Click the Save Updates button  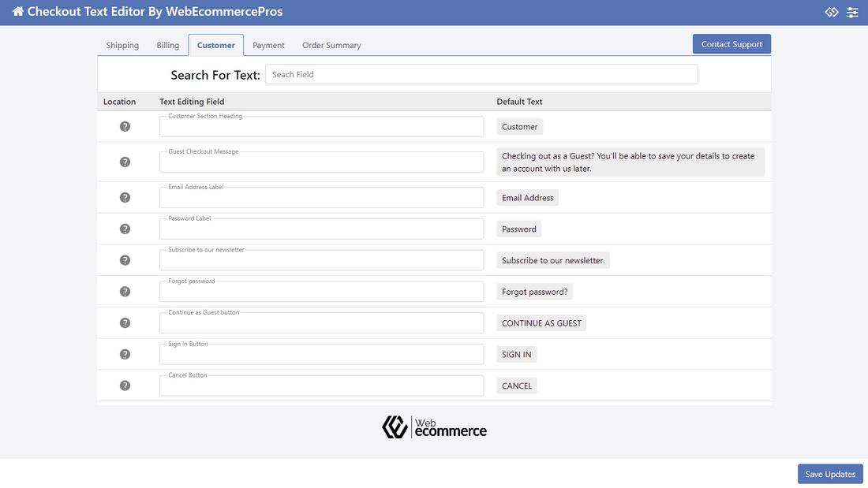[830, 474]
